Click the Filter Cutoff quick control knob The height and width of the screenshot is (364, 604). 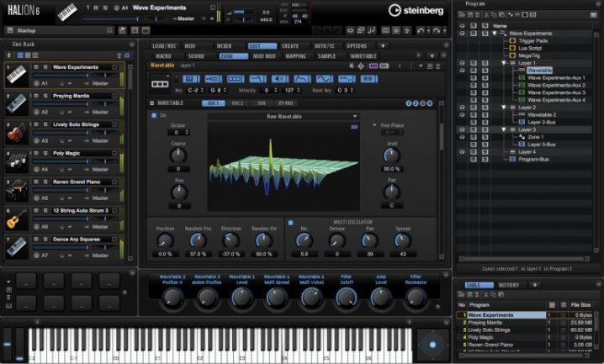click(x=347, y=298)
